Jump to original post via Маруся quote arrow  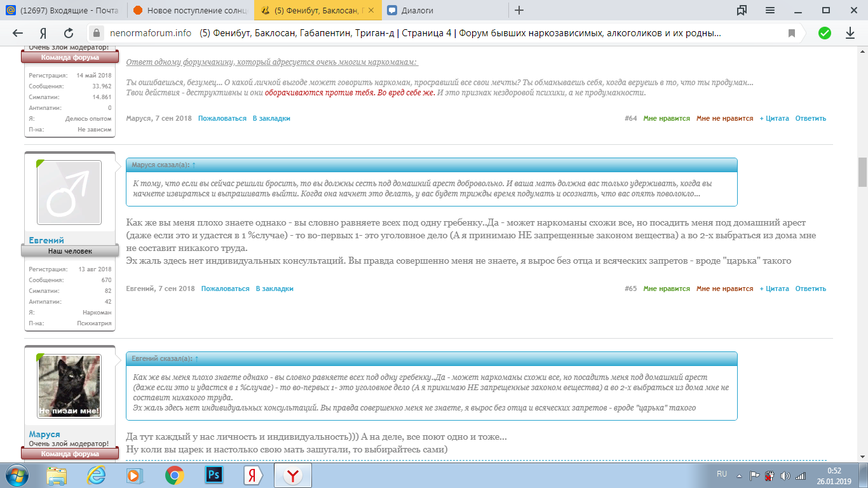pos(194,165)
